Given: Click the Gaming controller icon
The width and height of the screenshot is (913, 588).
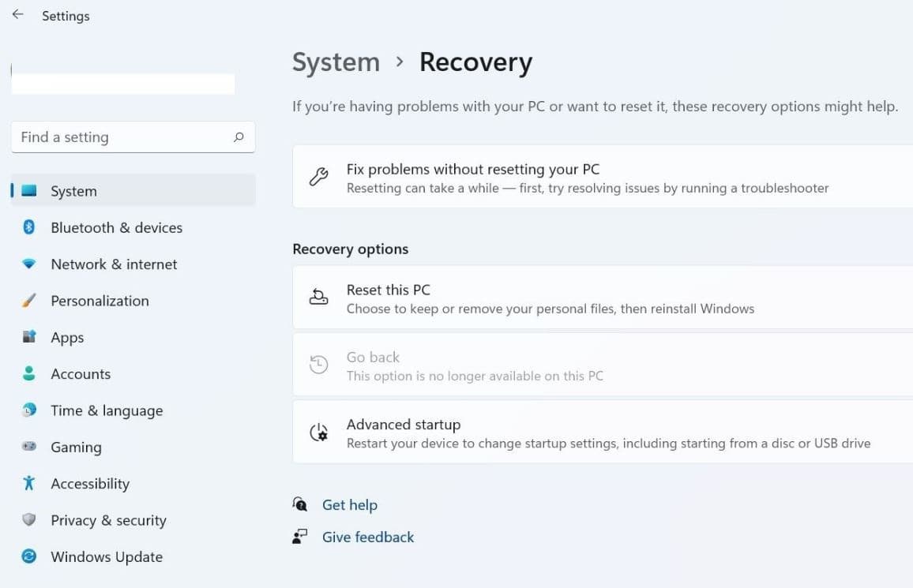Looking at the screenshot, I should (x=29, y=448).
